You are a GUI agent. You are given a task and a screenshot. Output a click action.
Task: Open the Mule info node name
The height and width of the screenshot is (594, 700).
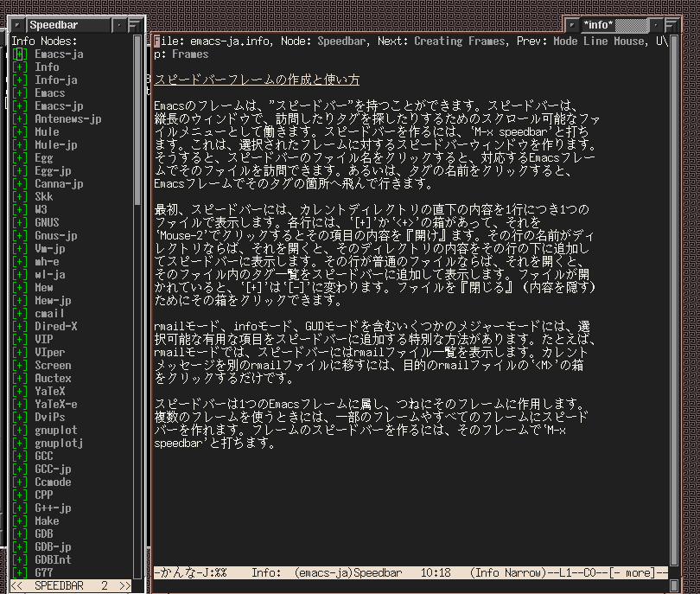coord(47,131)
